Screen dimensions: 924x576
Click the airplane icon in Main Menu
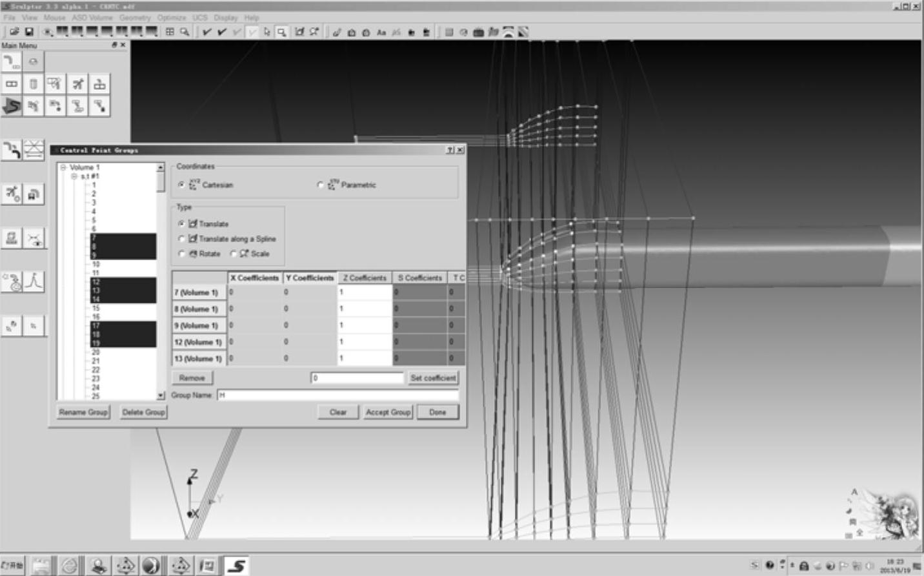coord(78,84)
